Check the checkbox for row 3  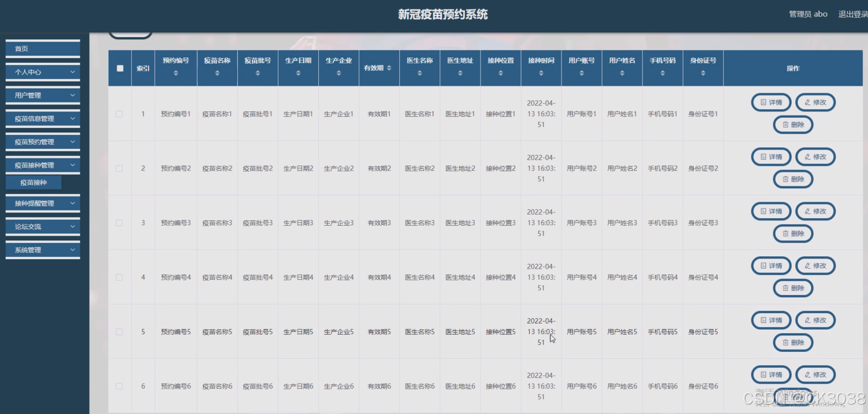coord(120,223)
